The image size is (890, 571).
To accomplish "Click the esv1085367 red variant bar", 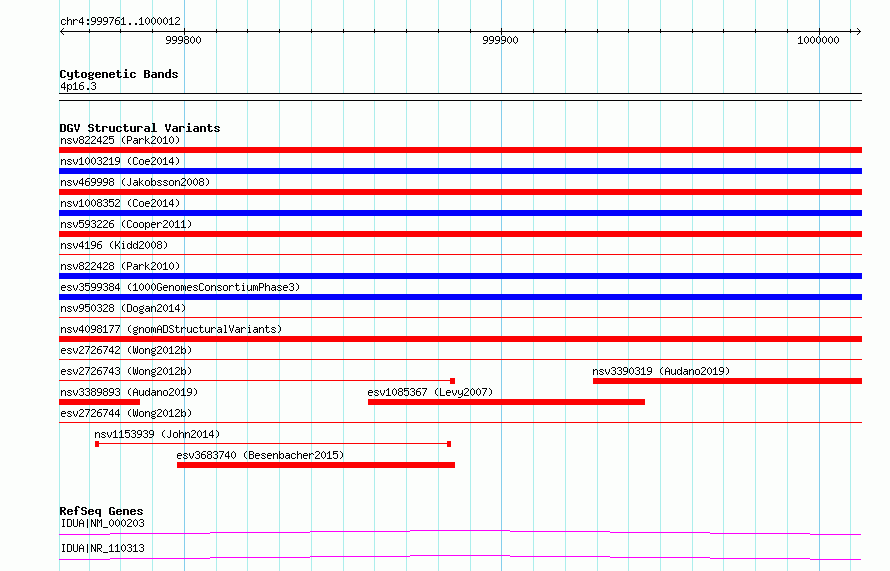I will click(506, 402).
